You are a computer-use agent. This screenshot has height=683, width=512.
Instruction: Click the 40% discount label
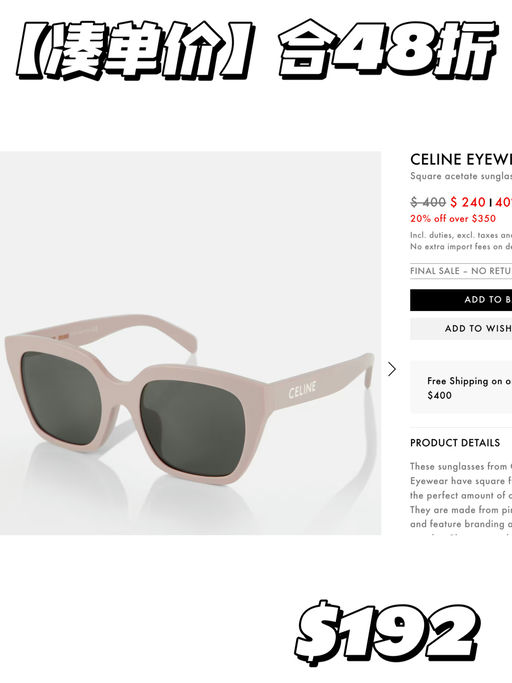[x=503, y=202]
